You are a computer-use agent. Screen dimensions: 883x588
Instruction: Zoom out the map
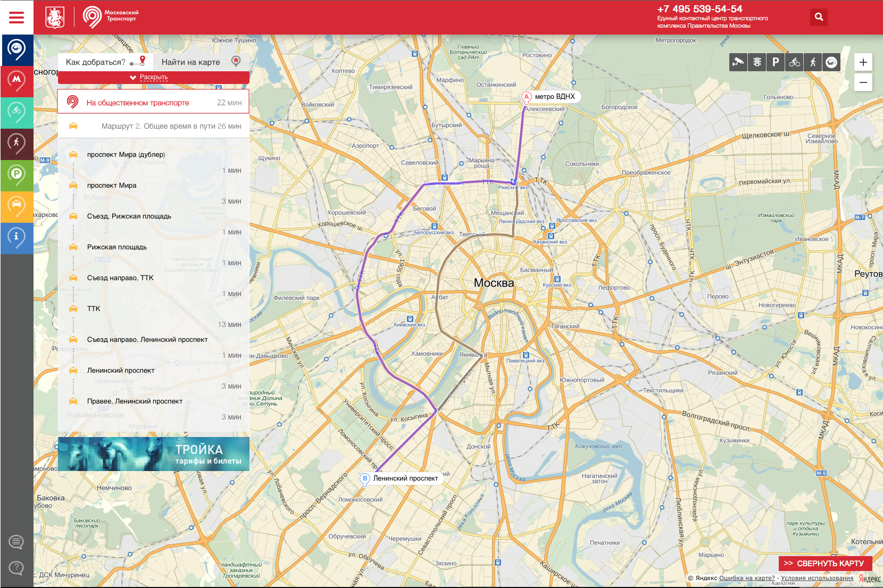(863, 82)
